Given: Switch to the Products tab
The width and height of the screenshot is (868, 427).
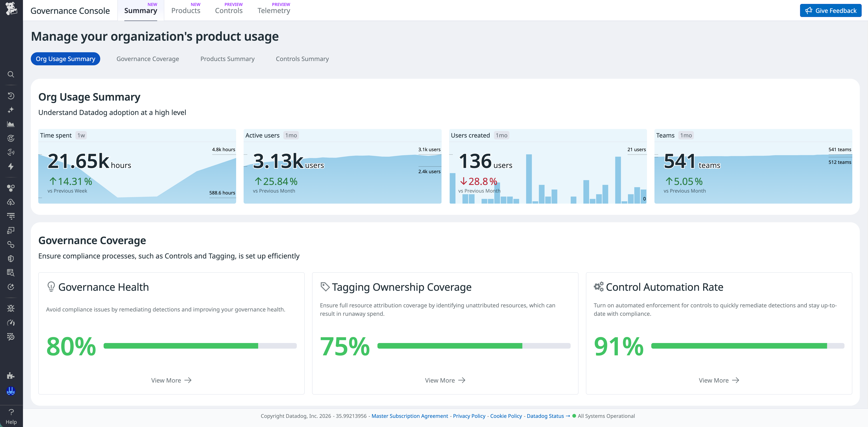Looking at the screenshot, I should point(186,10).
